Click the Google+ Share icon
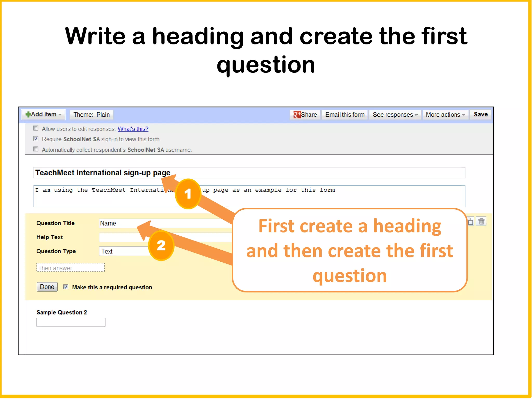The height and width of the screenshot is (399, 532). (297, 115)
